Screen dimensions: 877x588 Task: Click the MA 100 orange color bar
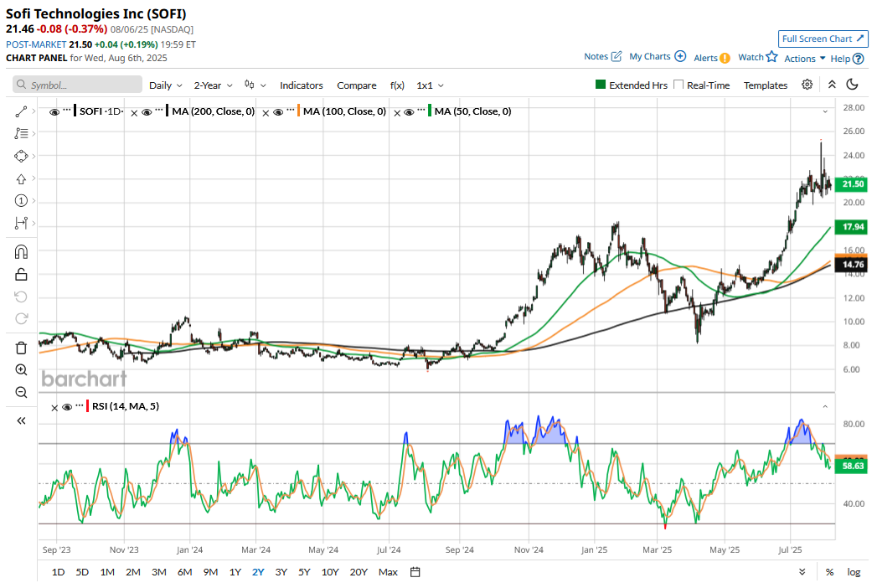(299, 111)
